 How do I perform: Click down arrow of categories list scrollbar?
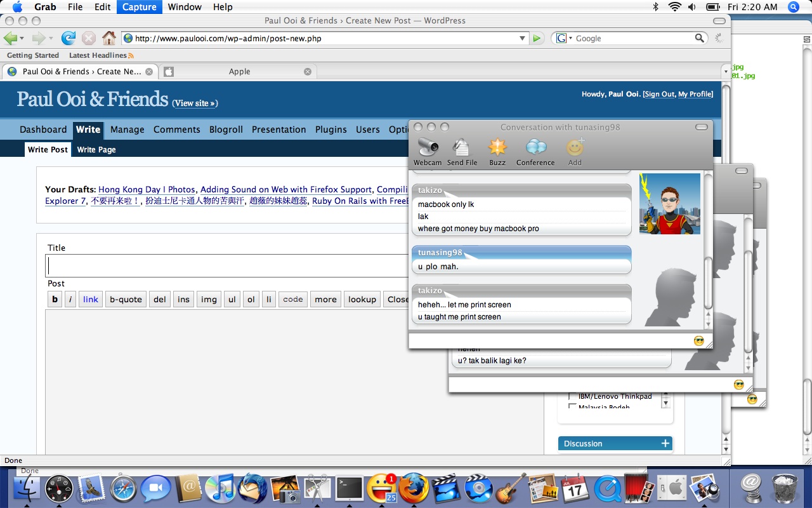click(x=665, y=403)
